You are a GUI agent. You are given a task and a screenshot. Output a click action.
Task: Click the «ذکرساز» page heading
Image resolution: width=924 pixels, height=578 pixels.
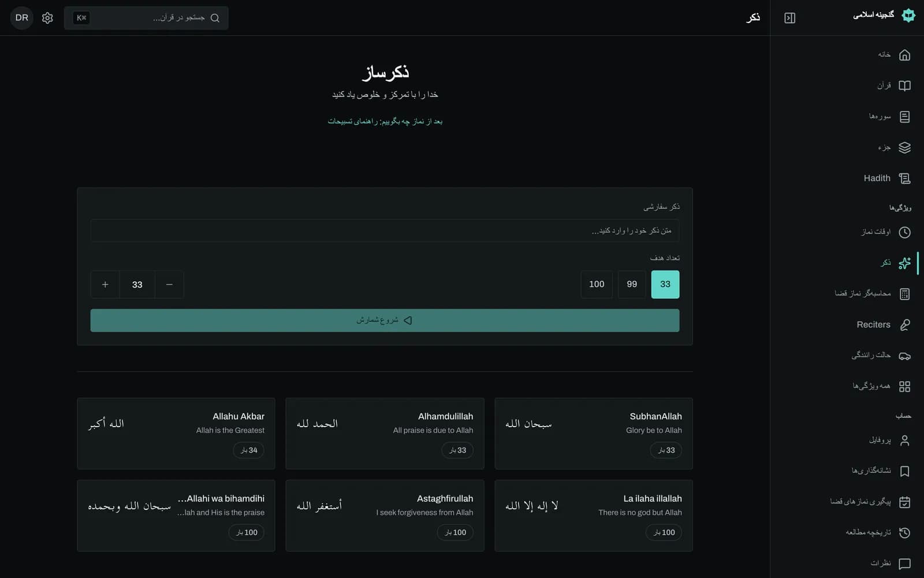pos(385,72)
